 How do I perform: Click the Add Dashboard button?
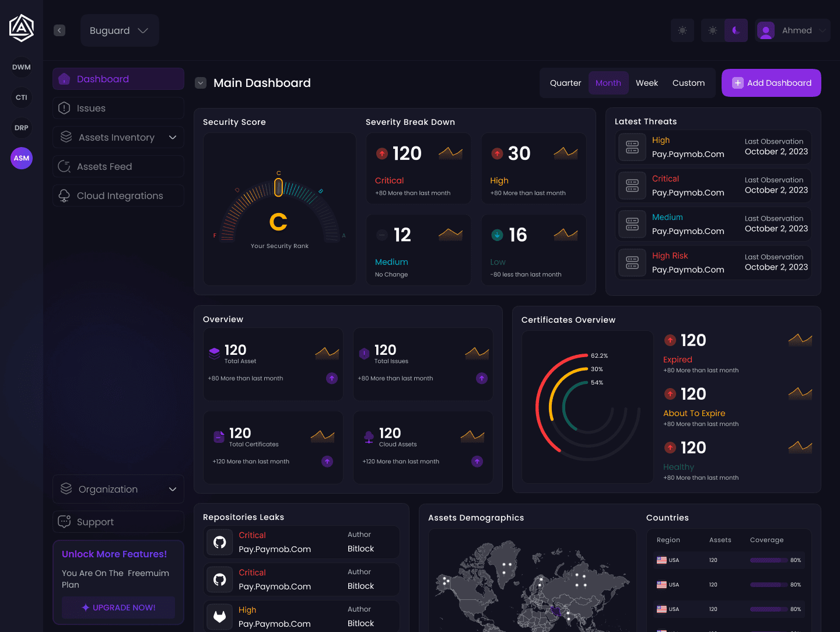(x=771, y=83)
